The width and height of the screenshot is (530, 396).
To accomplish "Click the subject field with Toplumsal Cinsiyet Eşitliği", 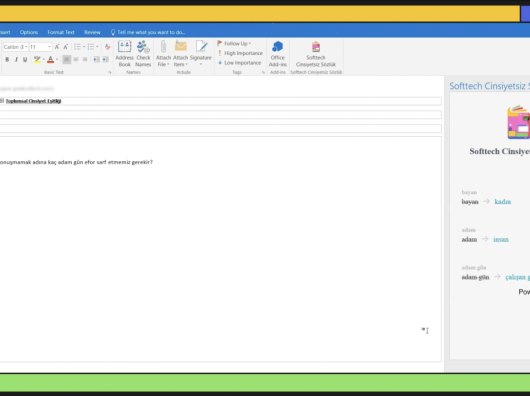I will 220,101.
